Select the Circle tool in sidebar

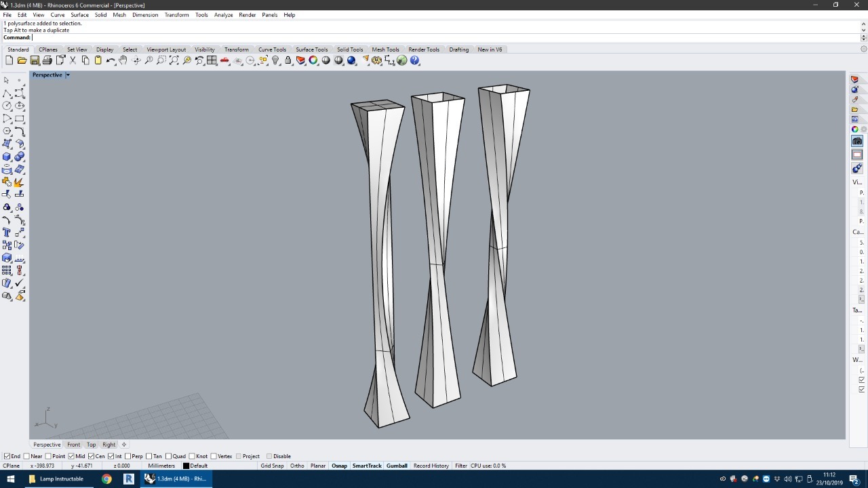click(x=7, y=106)
